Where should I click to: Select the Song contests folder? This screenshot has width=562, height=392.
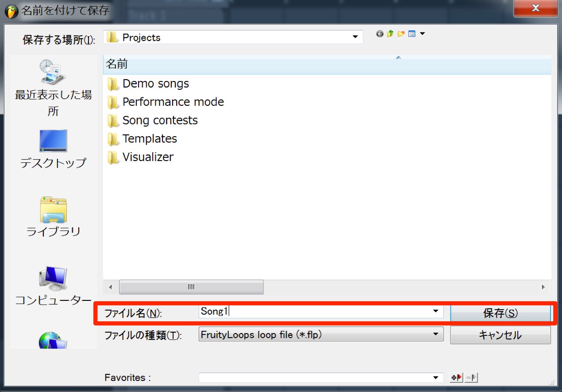[x=153, y=120]
